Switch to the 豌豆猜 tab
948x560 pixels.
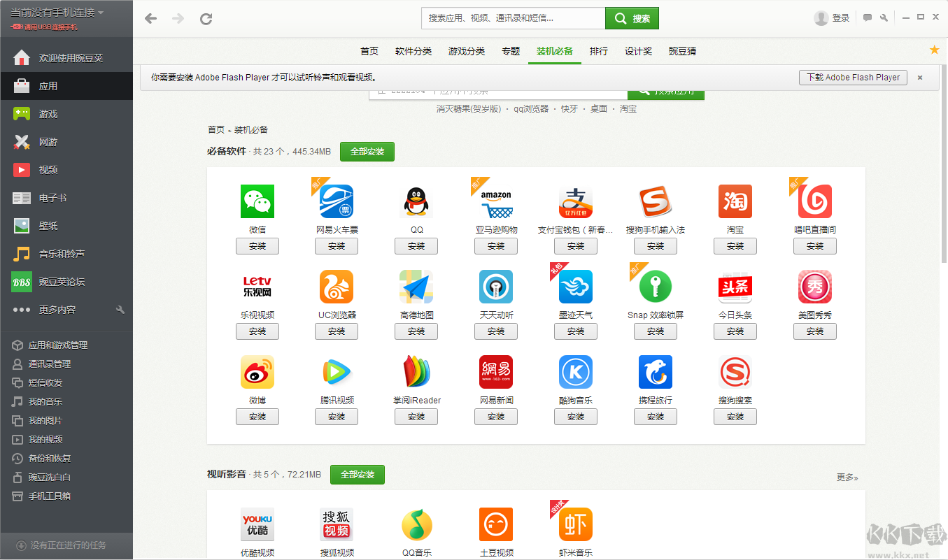point(682,51)
